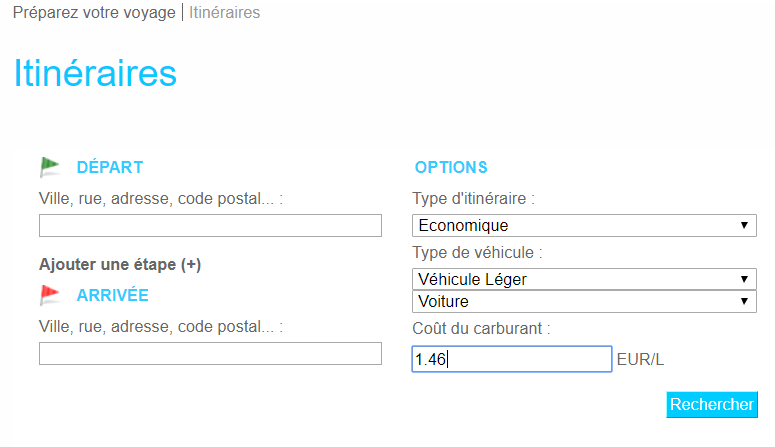
Task: Click the DÉPART section title
Action: (x=110, y=167)
